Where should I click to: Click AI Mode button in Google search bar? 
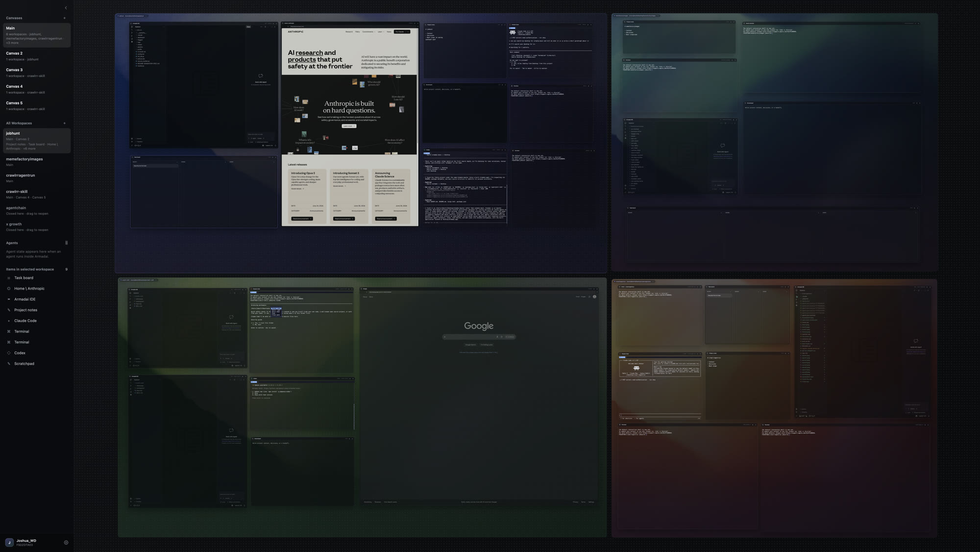(510, 337)
